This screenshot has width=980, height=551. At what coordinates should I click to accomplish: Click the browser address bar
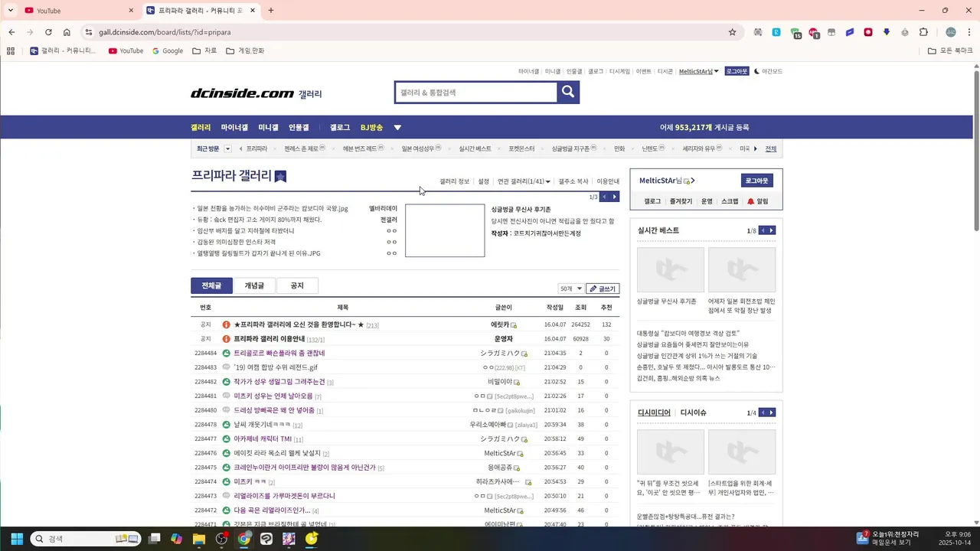pyautogui.click(x=406, y=32)
